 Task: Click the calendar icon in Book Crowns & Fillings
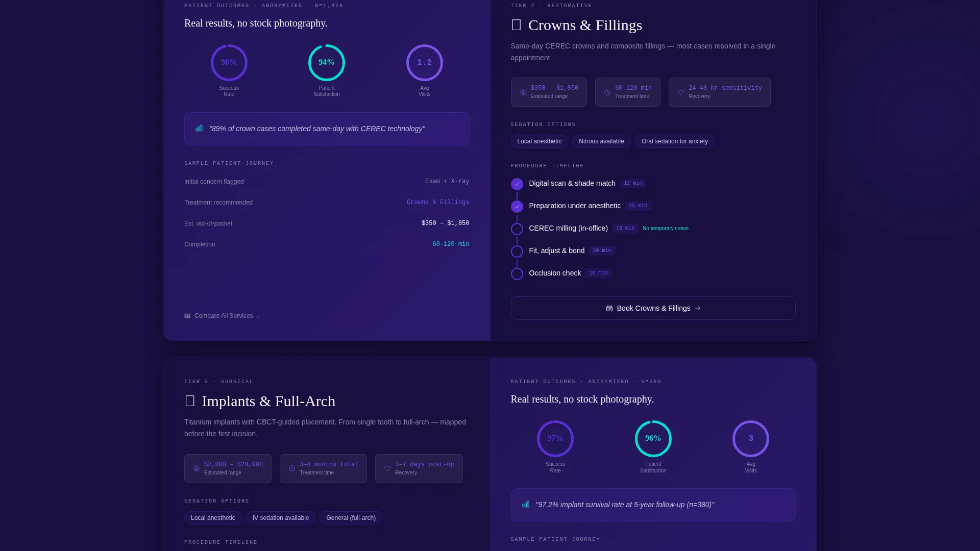point(609,308)
